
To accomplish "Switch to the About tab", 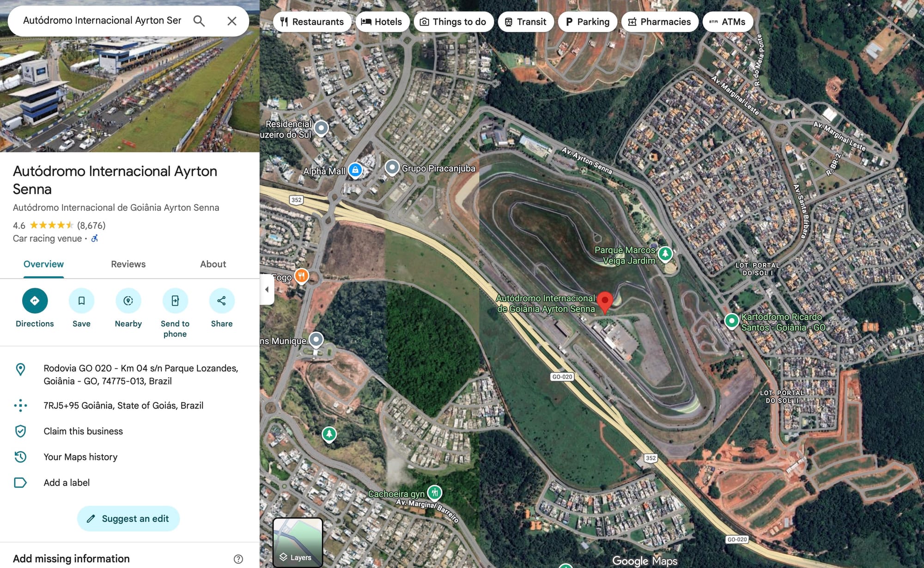I will pyautogui.click(x=213, y=264).
